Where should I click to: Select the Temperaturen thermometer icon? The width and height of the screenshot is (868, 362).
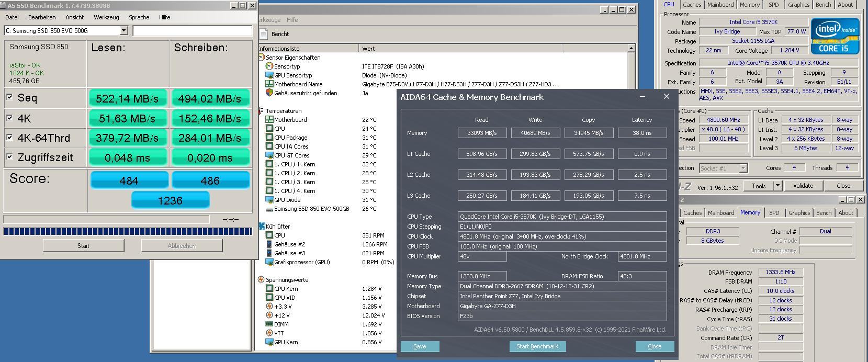(x=262, y=111)
